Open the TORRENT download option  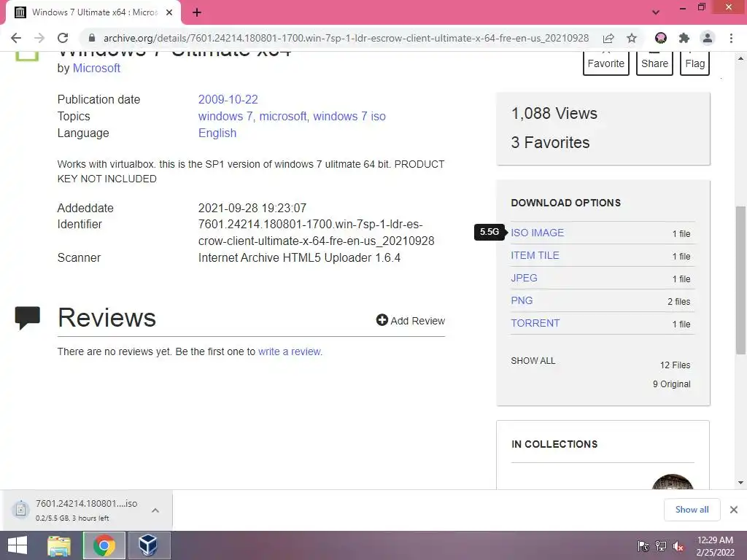pos(535,323)
